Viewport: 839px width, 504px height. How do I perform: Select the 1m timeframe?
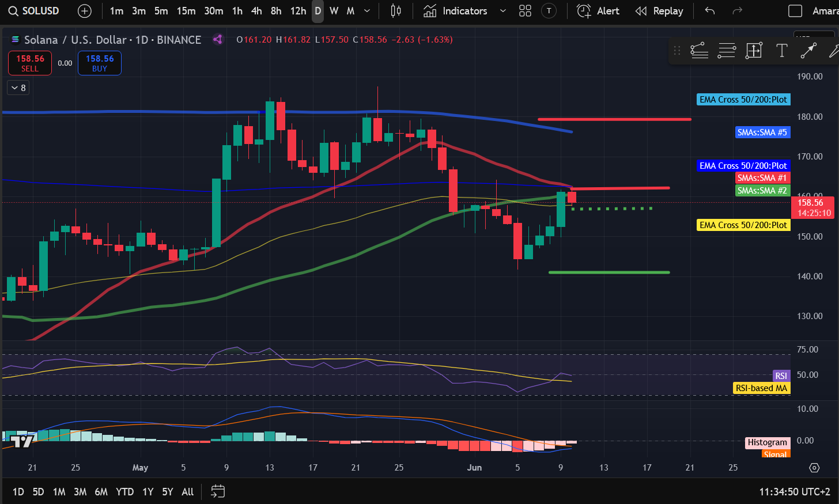[116, 11]
